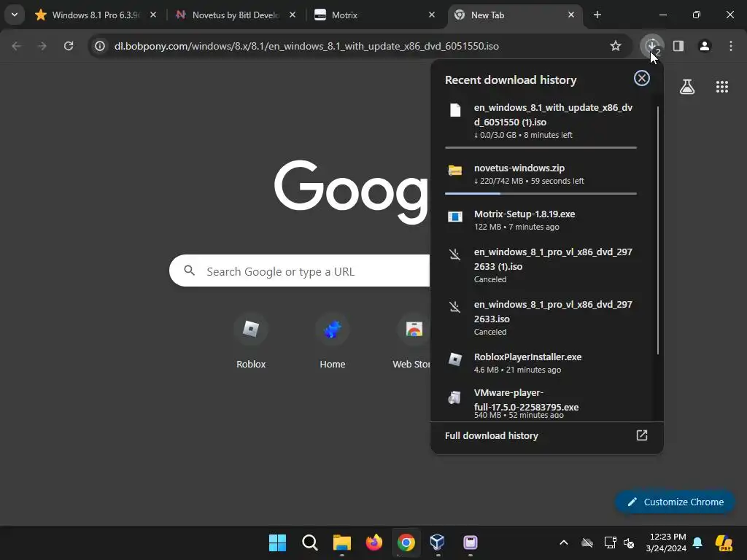Open the Chrome profile avatar
747x560 pixels.
(x=705, y=46)
